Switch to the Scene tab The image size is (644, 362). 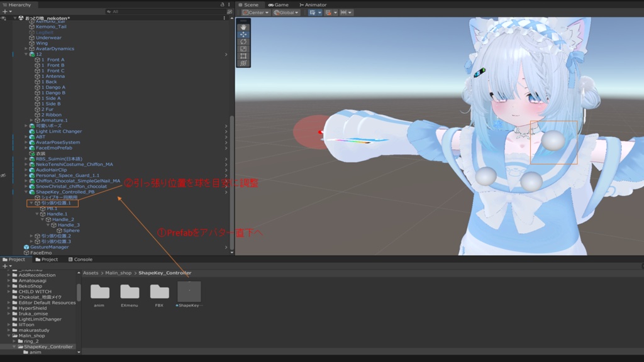pos(248,5)
